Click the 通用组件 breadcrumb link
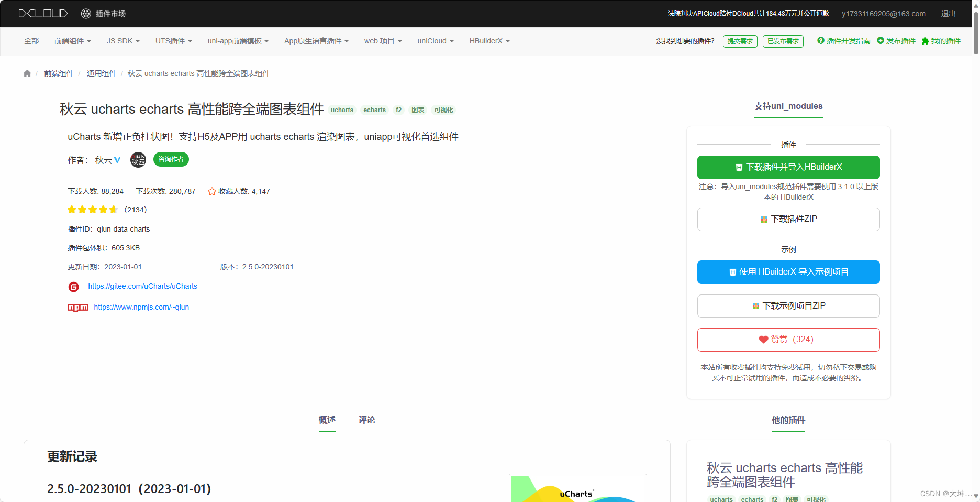Screen dimensions: 980x502 click(x=102, y=73)
